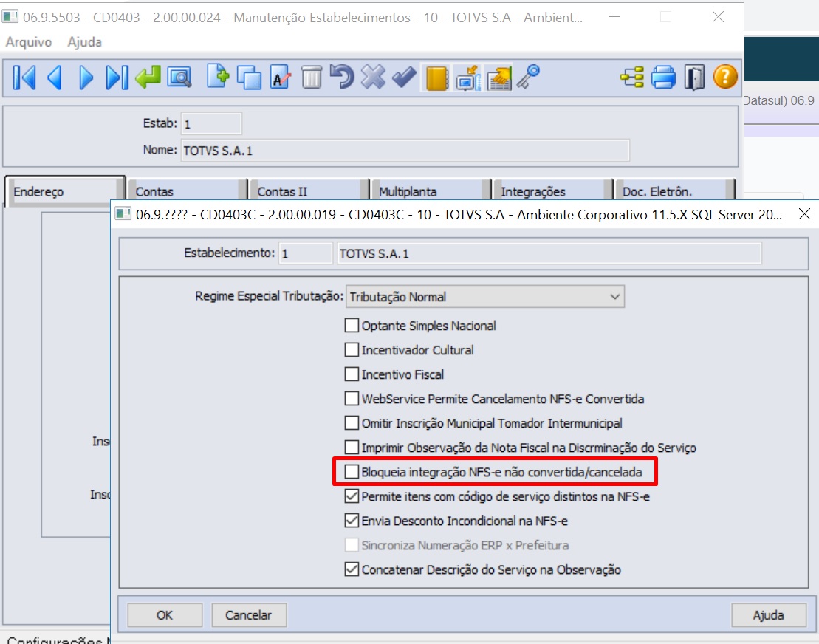Click the Nome field TOTVS S.A. 1
This screenshot has width=819, height=644.
(405, 151)
